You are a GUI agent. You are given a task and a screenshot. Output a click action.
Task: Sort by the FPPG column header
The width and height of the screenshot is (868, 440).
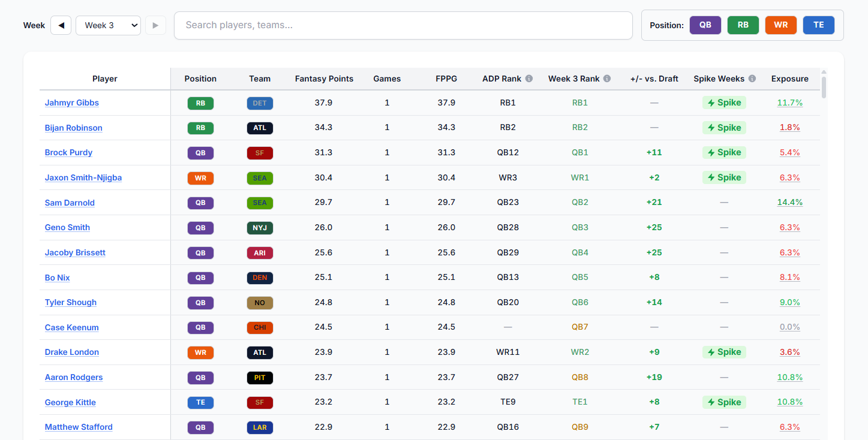pos(446,79)
